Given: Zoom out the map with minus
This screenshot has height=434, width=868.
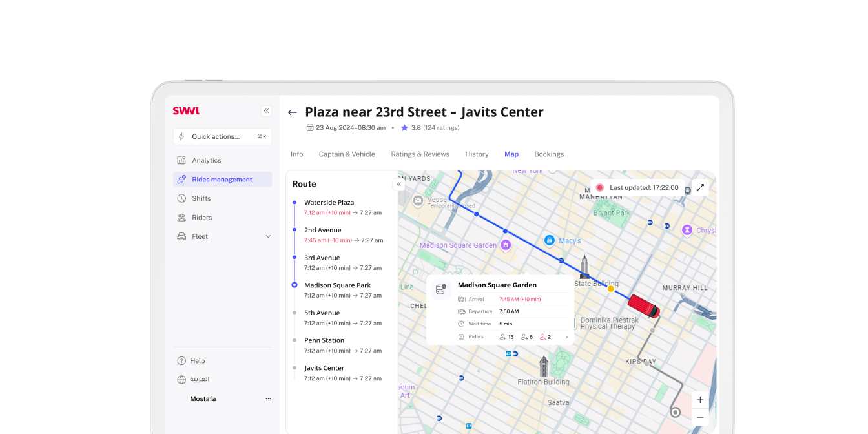Looking at the screenshot, I should click(x=700, y=417).
